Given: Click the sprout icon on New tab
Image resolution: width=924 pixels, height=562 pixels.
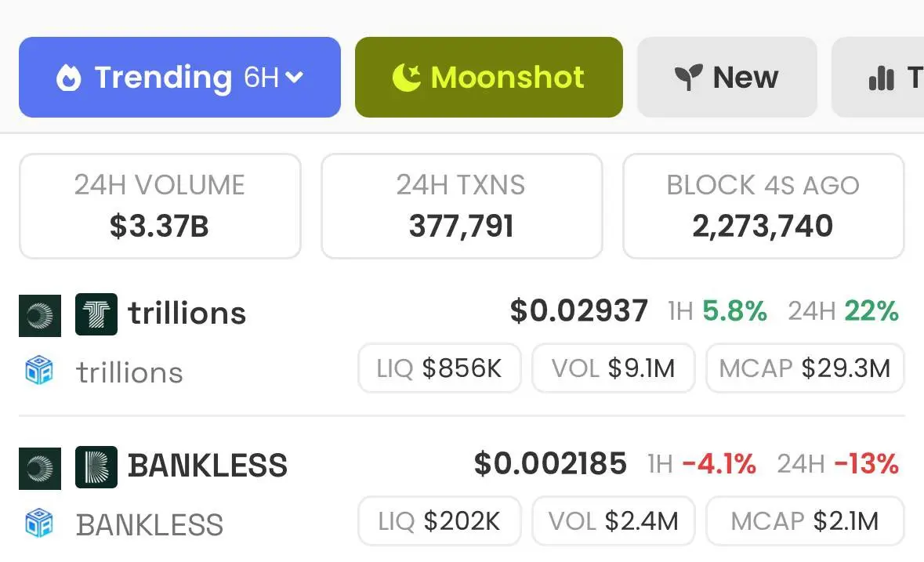Looking at the screenshot, I should click(x=688, y=77).
